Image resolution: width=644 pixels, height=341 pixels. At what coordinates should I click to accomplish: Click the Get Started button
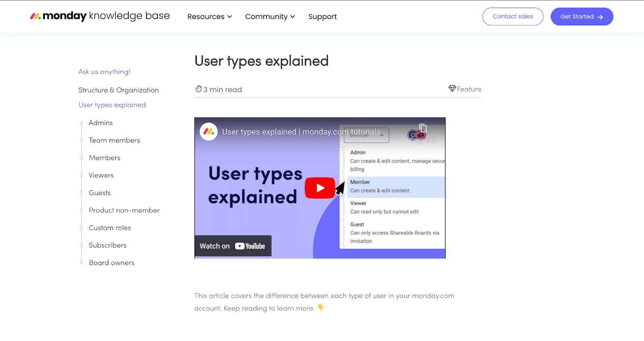(x=582, y=16)
